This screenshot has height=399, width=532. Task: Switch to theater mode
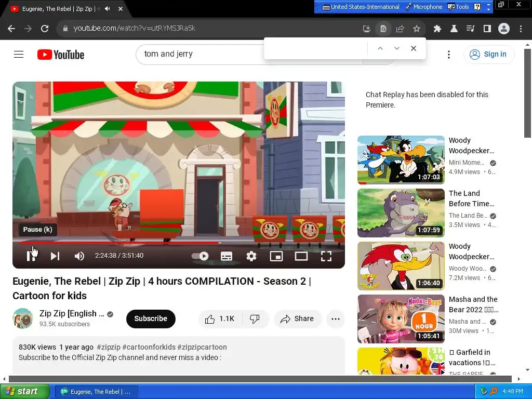tap(301, 256)
